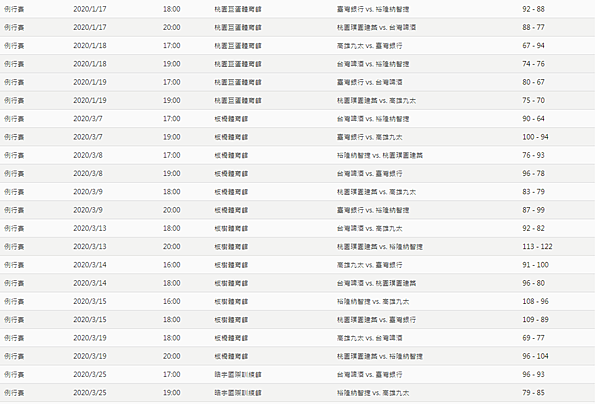Select the score 74 - 76

tap(533, 64)
